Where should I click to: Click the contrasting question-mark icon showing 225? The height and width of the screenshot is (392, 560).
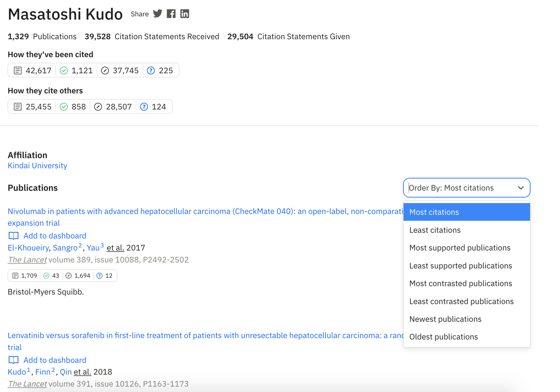pos(151,71)
